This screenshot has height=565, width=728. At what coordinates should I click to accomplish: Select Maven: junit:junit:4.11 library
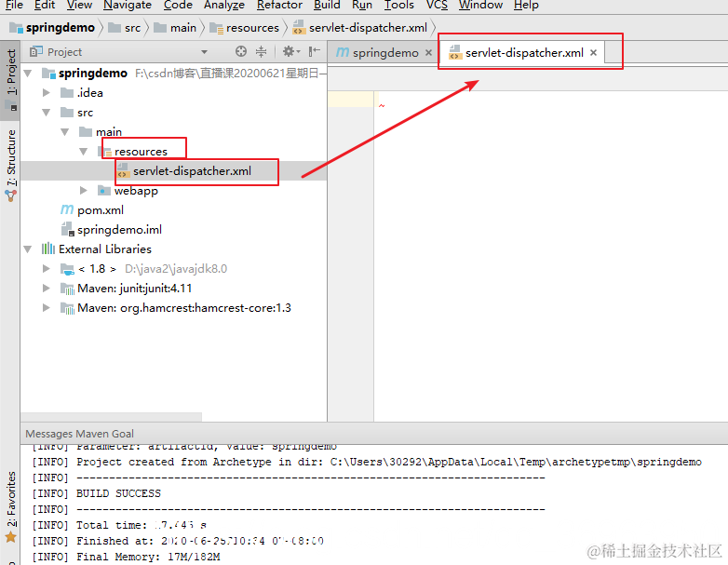coord(135,289)
